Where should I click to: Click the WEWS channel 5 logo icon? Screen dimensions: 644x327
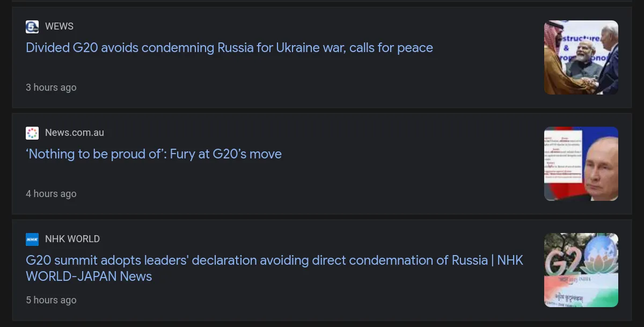pos(32,27)
